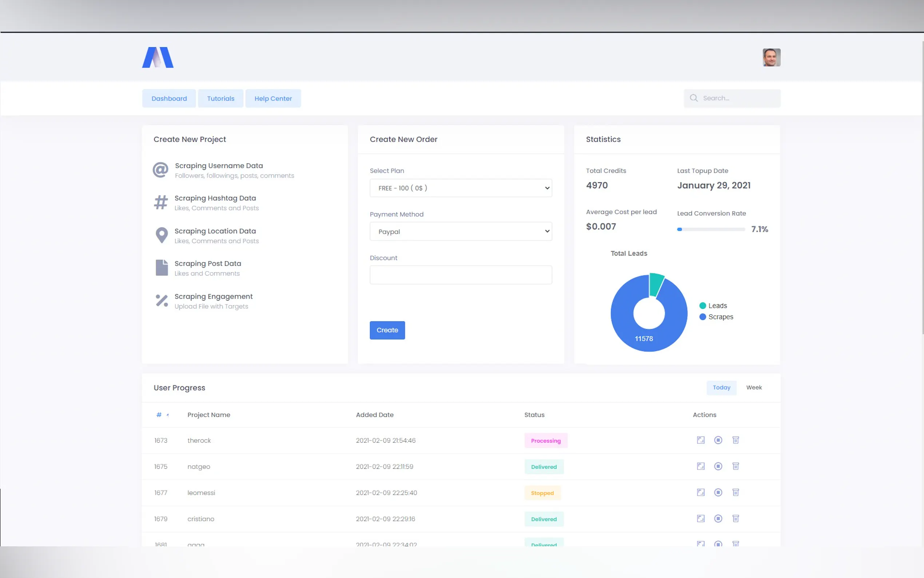Switch to the Week progress tab
Image resolution: width=924 pixels, height=578 pixels.
(x=753, y=388)
